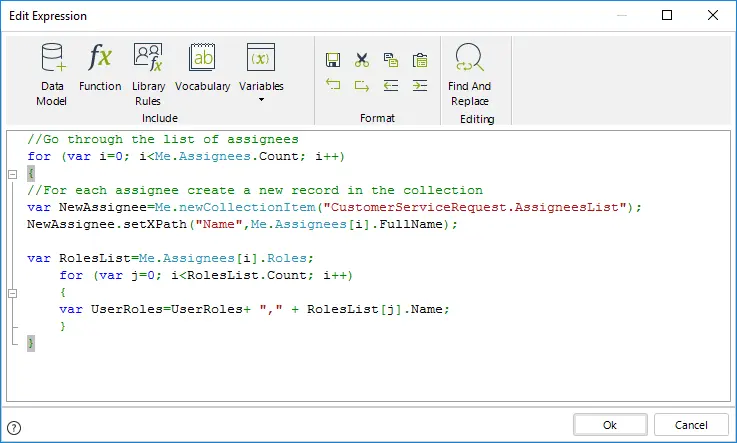
Task: Open the Vocabulary definitions
Action: point(203,67)
